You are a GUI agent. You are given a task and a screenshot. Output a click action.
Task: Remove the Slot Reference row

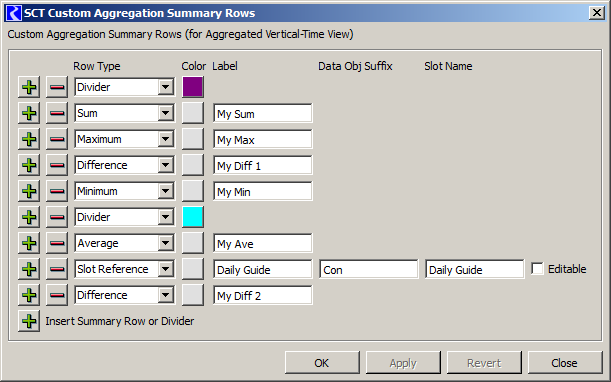pos(57,269)
